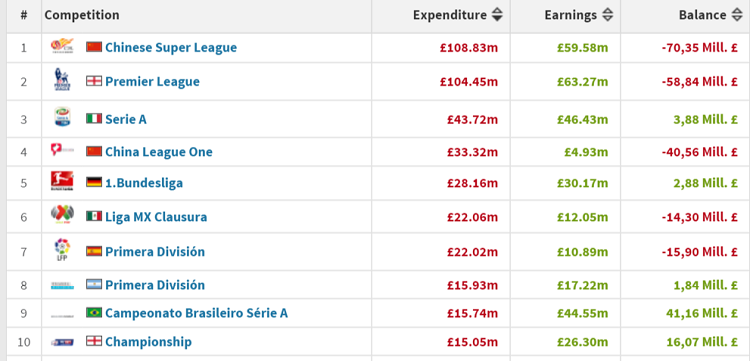Sort table by Balance arrows

pos(737,15)
